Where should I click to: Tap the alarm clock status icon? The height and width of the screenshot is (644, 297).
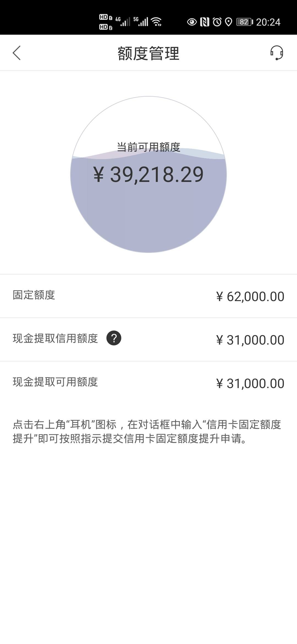point(217,22)
